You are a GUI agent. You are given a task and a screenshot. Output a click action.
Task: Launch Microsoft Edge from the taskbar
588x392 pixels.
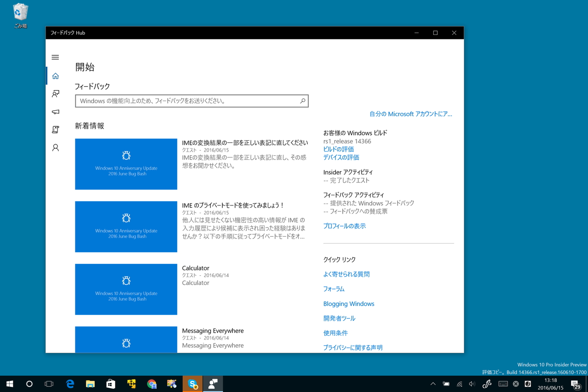coord(70,384)
